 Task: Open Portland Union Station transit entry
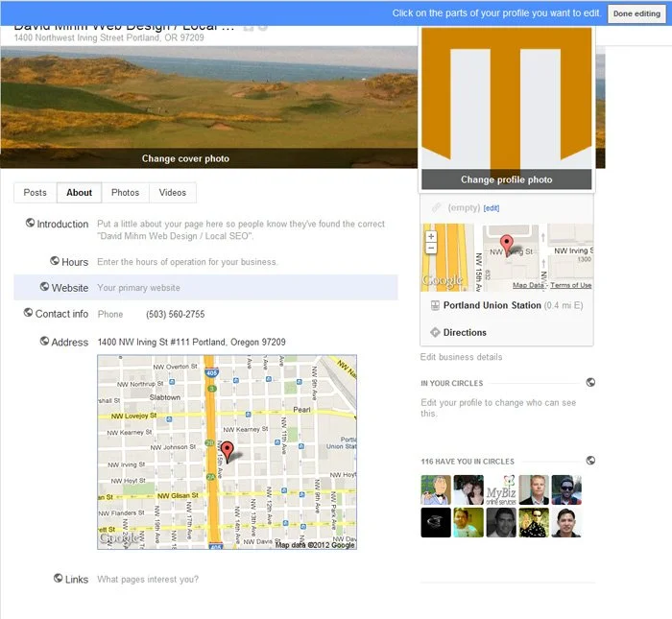492,305
